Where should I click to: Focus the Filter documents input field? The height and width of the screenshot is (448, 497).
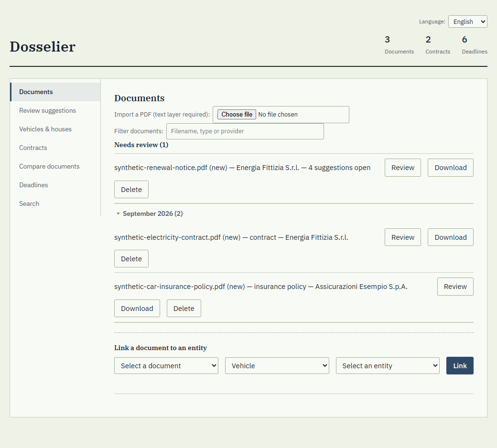[245, 131]
